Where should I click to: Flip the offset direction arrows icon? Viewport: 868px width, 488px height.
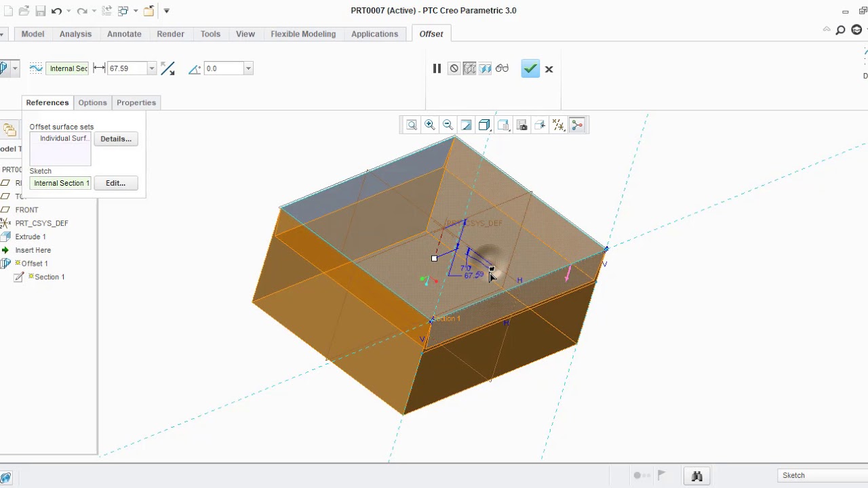point(167,68)
